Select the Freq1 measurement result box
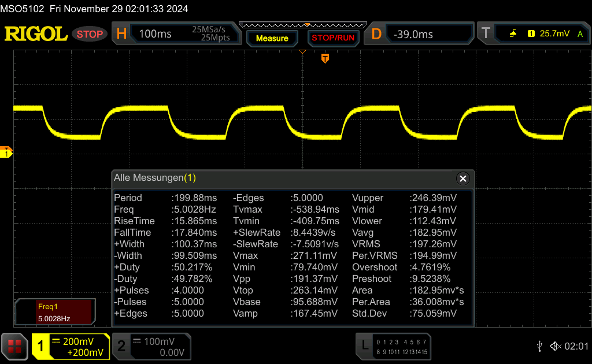 (x=54, y=312)
